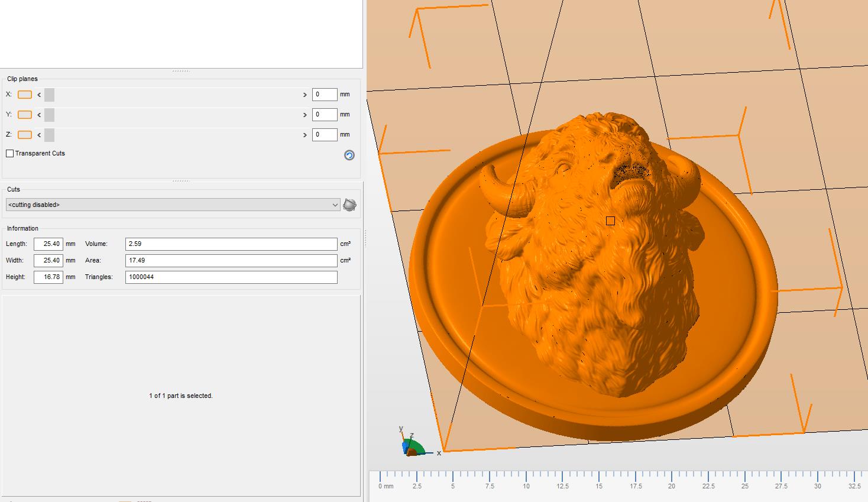The width and height of the screenshot is (868, 502).
Task: Select the Volume value field
Action: tap(231, 244)
